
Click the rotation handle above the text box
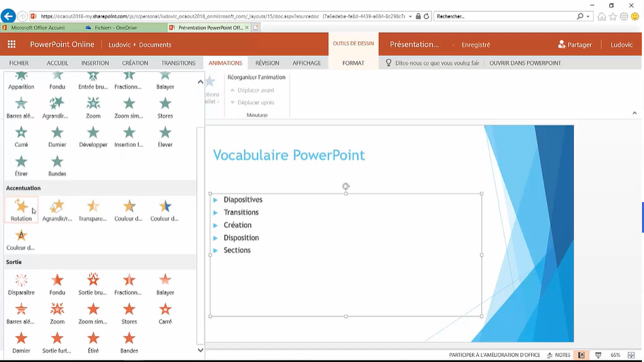pos(346,186)
